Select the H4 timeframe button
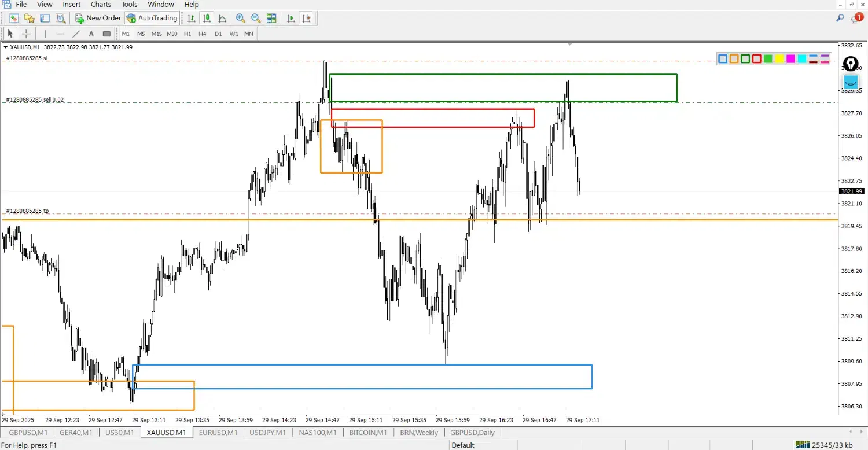Image resolution: width=868 pixels, height=450 pixels. (203, 34)
